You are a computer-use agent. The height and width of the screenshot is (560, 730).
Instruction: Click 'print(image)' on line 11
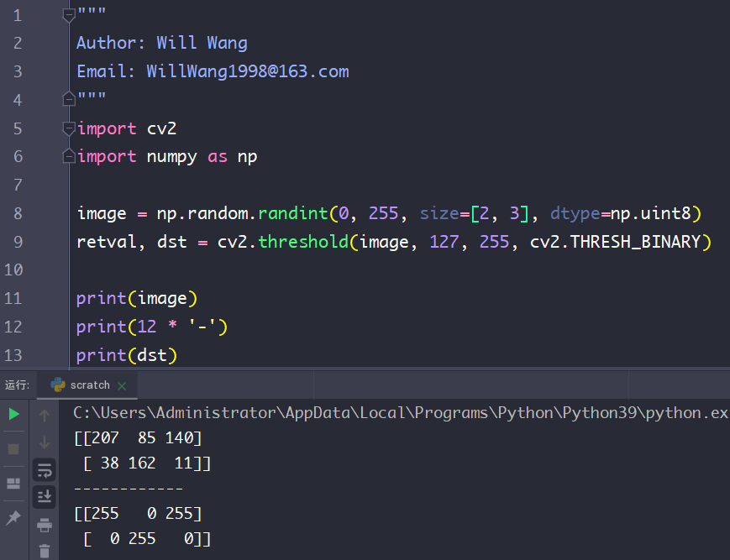coord(137,299)
